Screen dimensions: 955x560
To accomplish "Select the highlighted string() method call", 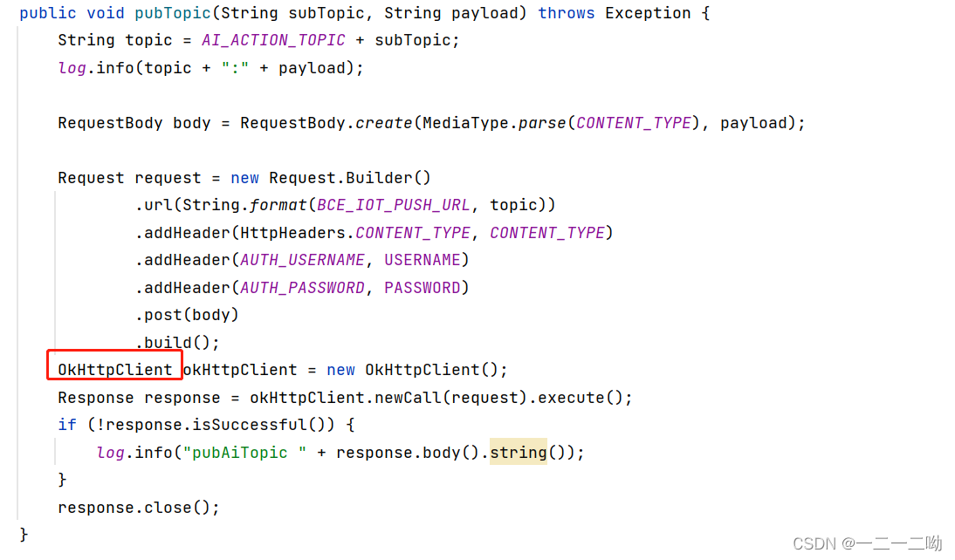I will pyautogui.click(x=519, y=452).
